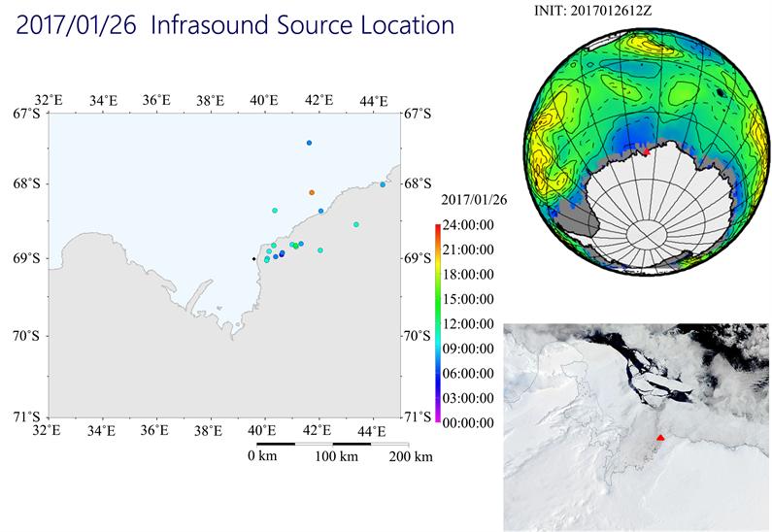Open the satellite ice image

pos(636,427)
